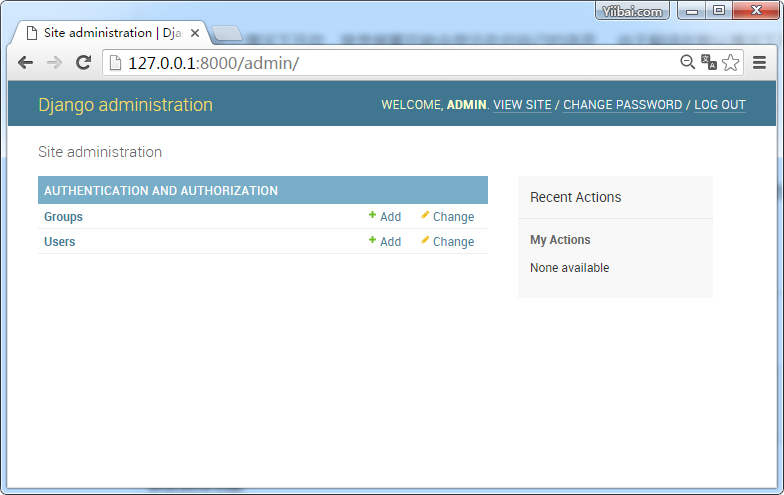Add a new group via Add link
This screenshot has height=495, width=784.
coord(385,217)
